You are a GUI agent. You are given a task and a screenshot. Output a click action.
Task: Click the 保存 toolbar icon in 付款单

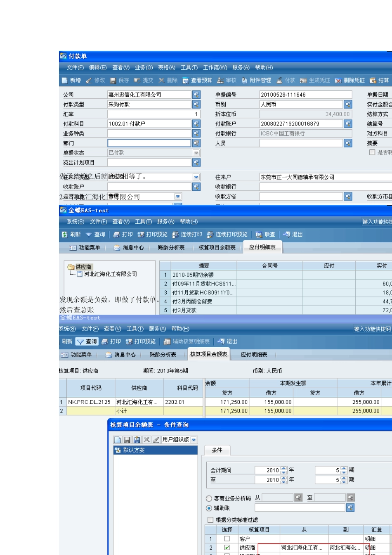point(113,81)
